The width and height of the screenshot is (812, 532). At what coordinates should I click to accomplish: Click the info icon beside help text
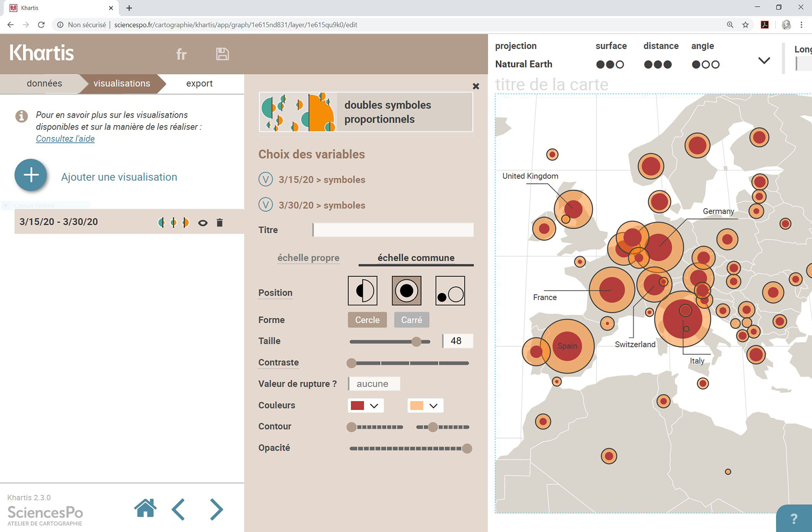(21, 116)
